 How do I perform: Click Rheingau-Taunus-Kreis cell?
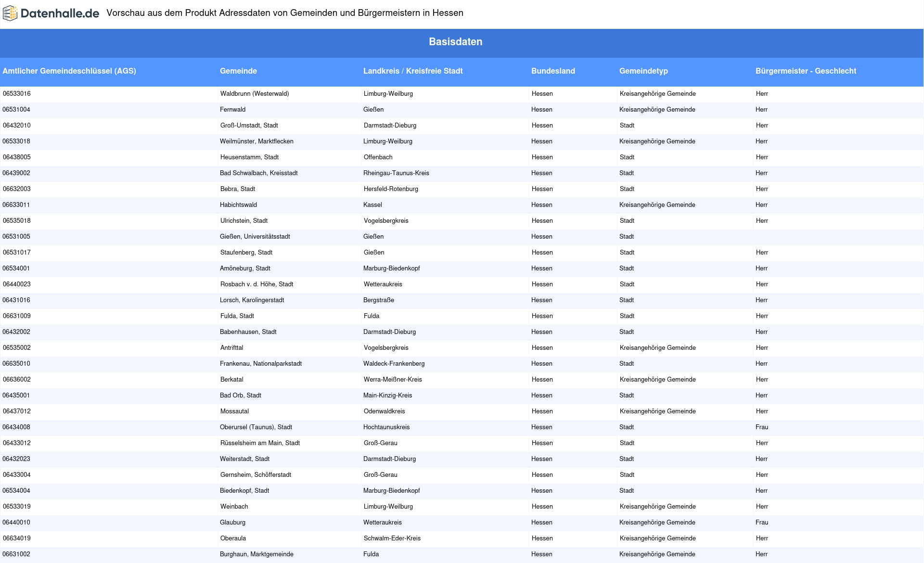pos(396,173)
